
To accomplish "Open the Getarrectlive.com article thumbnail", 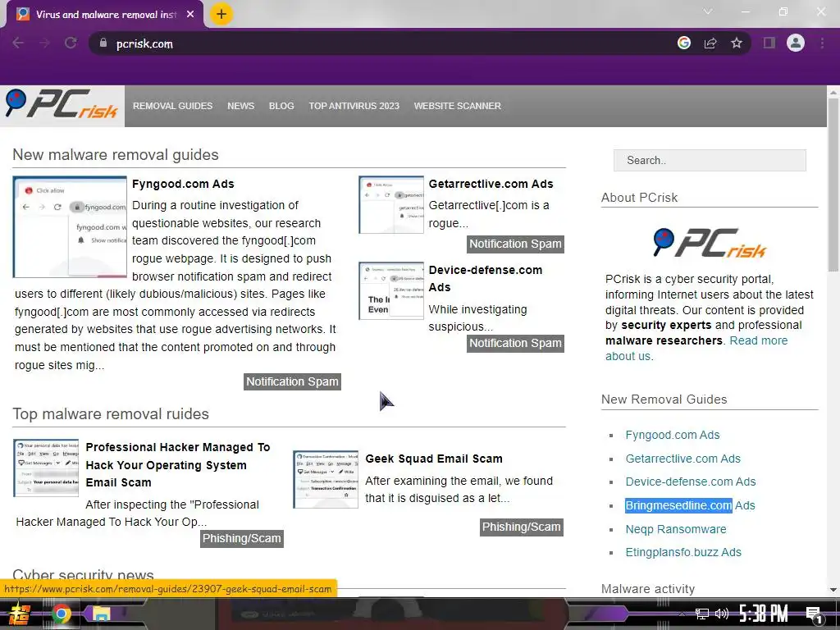I will click(391, 204).
